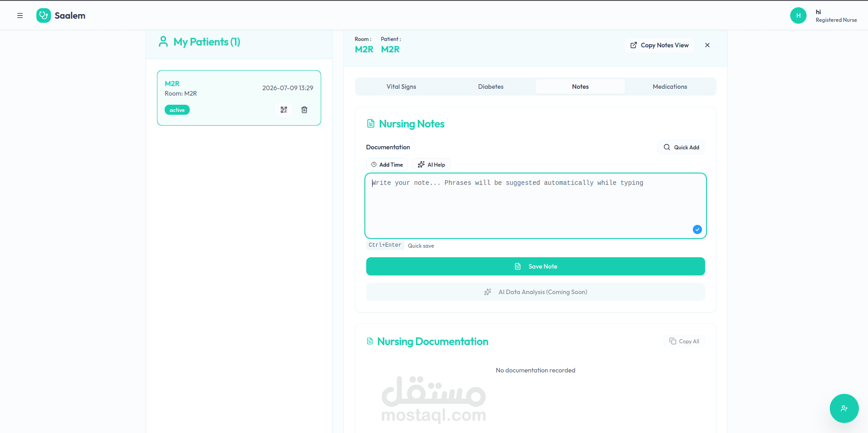The width and height of the screenshot is (868, 433).
Task: Open AI Help for notes
Action: 431,165
